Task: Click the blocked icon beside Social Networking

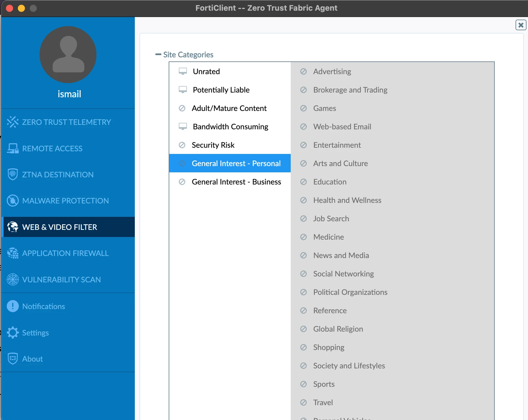Action: coord(303,274)
